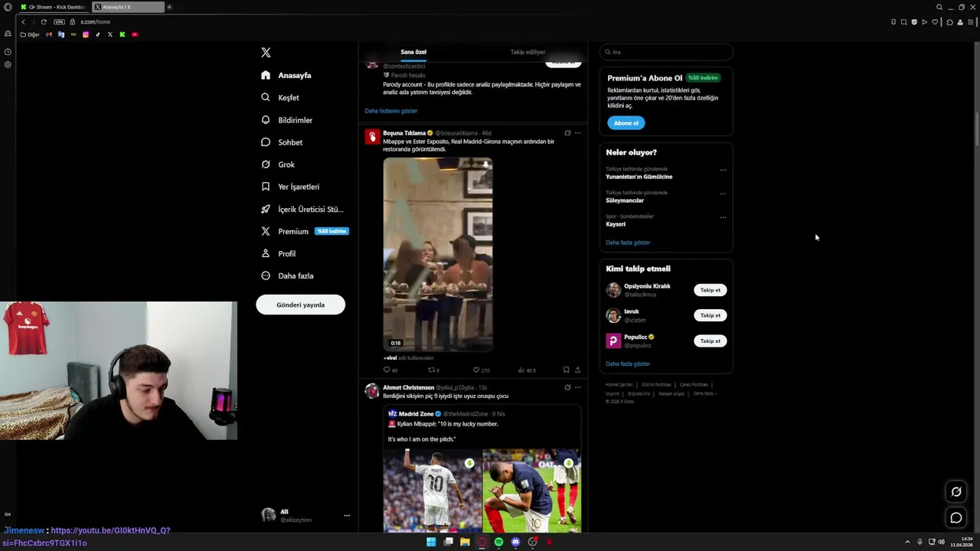Open the Süleymancılar trend
Image resolution: width=980 pixels, height=551 pixels.
click(x=625, y=201)
